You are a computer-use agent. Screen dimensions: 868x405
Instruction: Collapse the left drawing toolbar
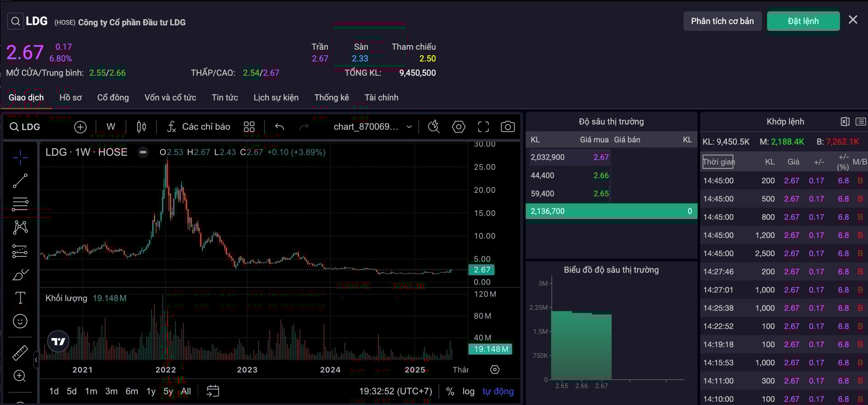[36, 360]
